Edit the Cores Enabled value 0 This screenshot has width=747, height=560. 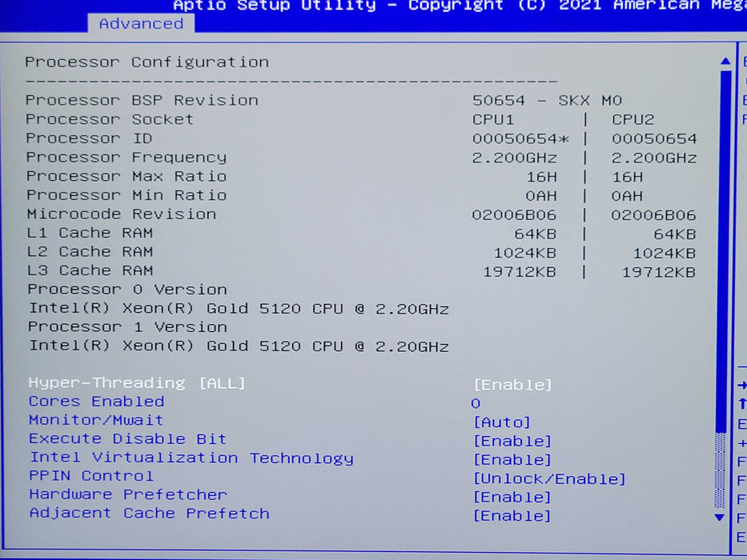476,404
